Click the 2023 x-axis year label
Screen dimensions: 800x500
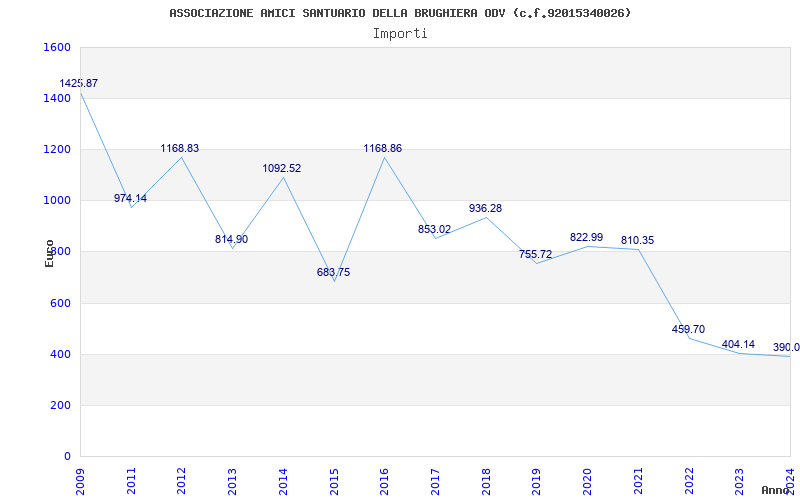click(x=740, y=481)
